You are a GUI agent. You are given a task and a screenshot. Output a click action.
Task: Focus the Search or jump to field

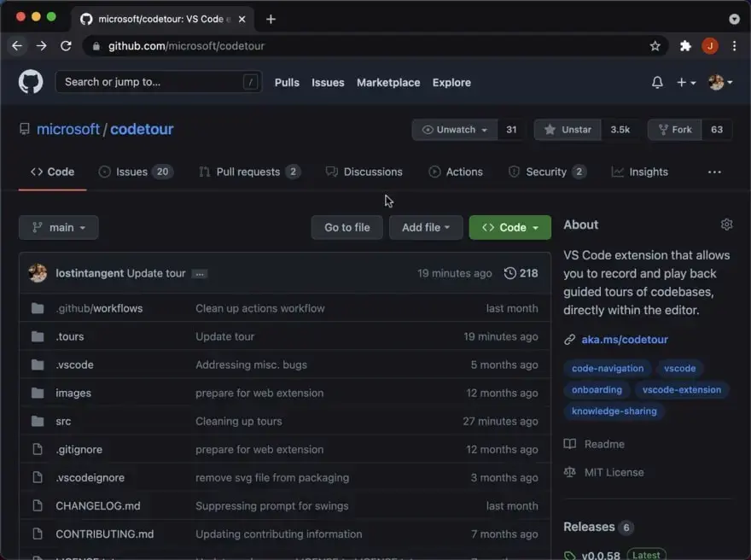click(x=159, y=82)
